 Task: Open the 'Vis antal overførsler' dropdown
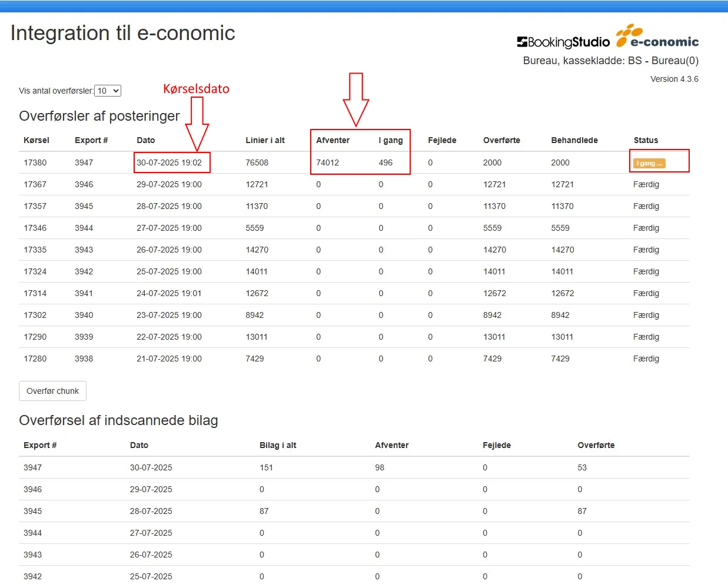(x=108, y=91)
